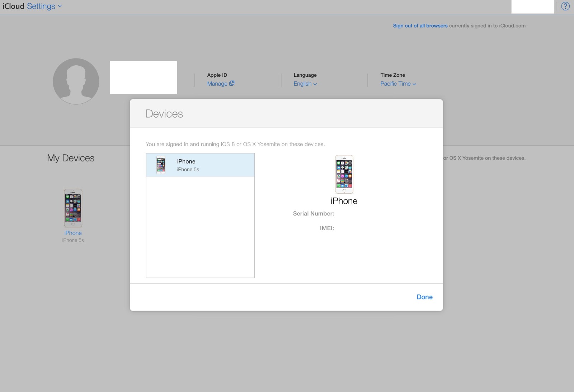Click the signed-in devices description in dialog

(x=235, y=144)
